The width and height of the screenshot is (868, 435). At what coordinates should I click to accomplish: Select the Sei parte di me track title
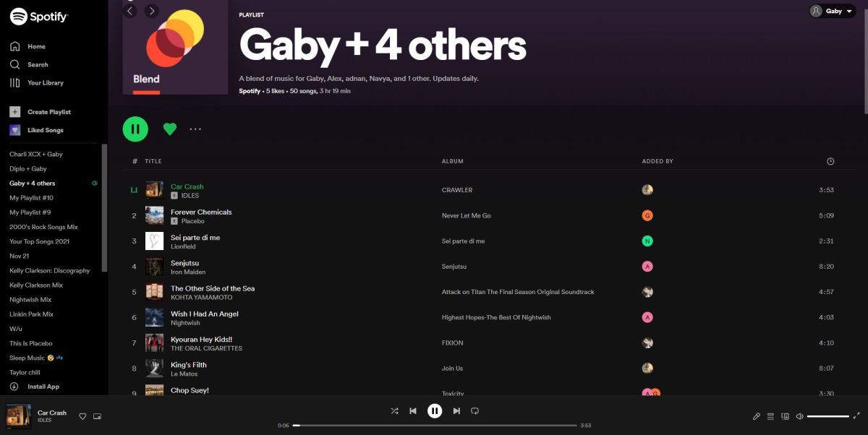(x=195, y=238)
